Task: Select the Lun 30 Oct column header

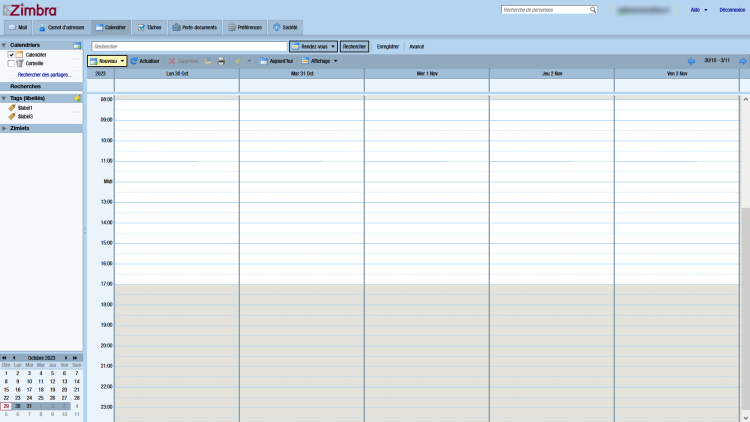Action: pos(177,74)
